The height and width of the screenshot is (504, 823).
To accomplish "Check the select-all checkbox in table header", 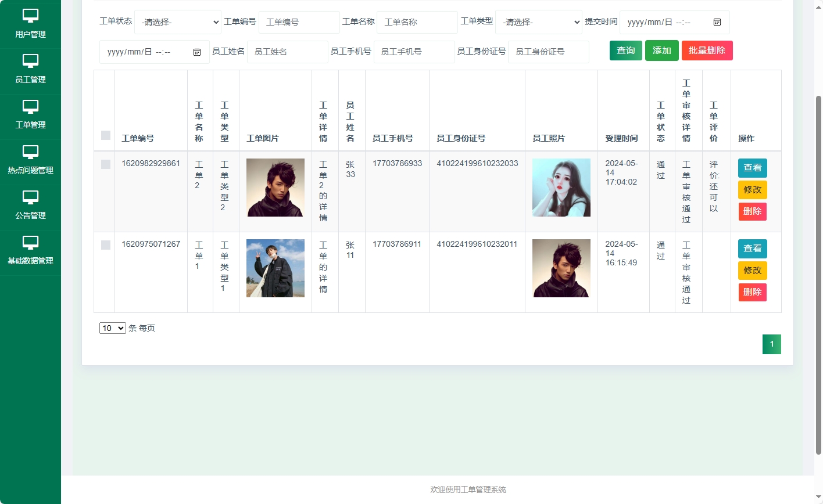I will tap(105, 135).
